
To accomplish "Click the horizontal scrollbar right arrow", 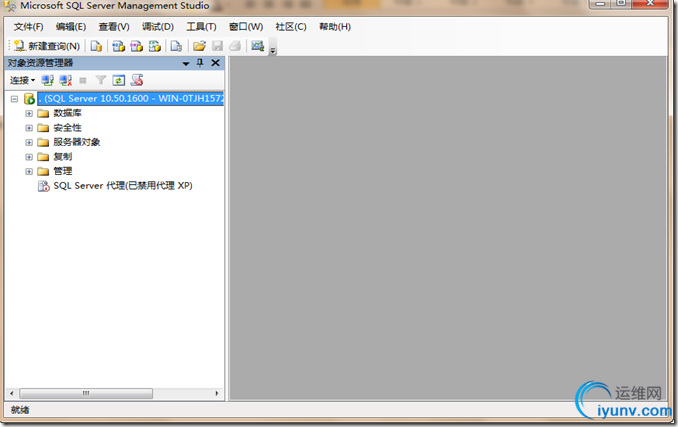I will pos(217,394).
